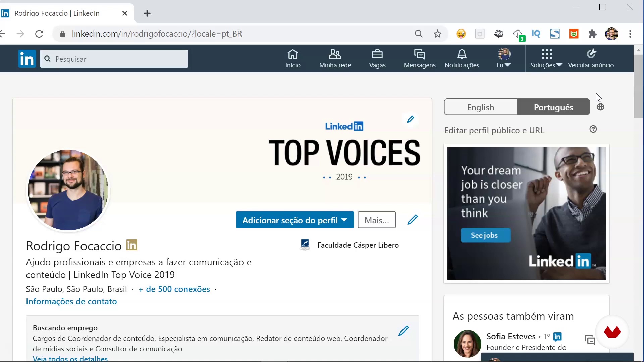Click the scrollbar up arrow
Screen dimensions: 644x362
[x=639, y=50]
